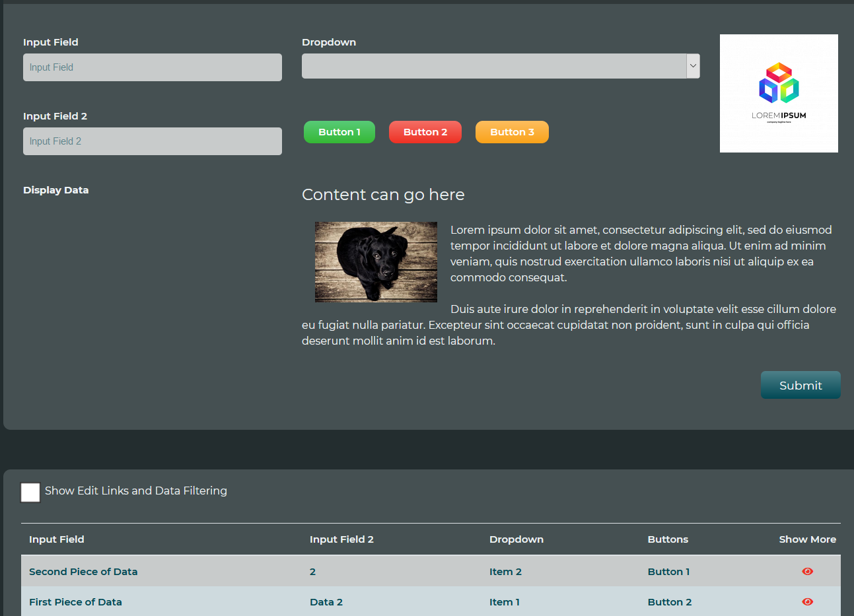Click the Item 2 table cell
This screenshot has width=854, height=616.
pos(505,572)
